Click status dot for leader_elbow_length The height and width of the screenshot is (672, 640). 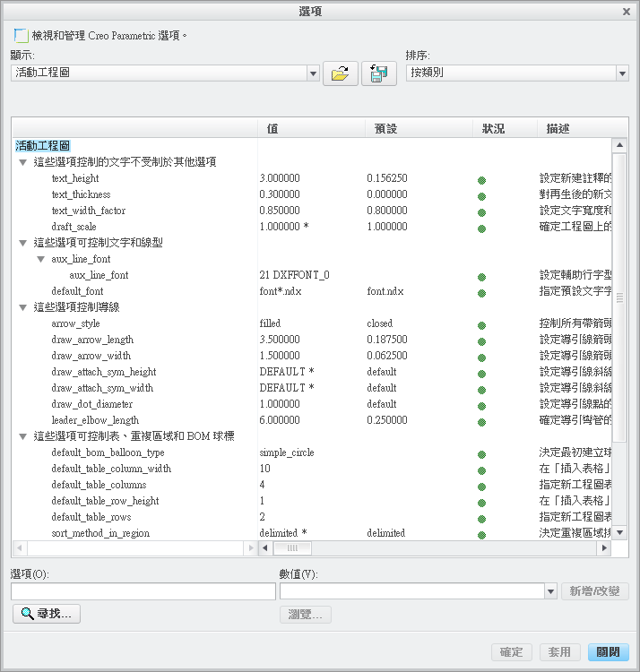coord(482,423)
